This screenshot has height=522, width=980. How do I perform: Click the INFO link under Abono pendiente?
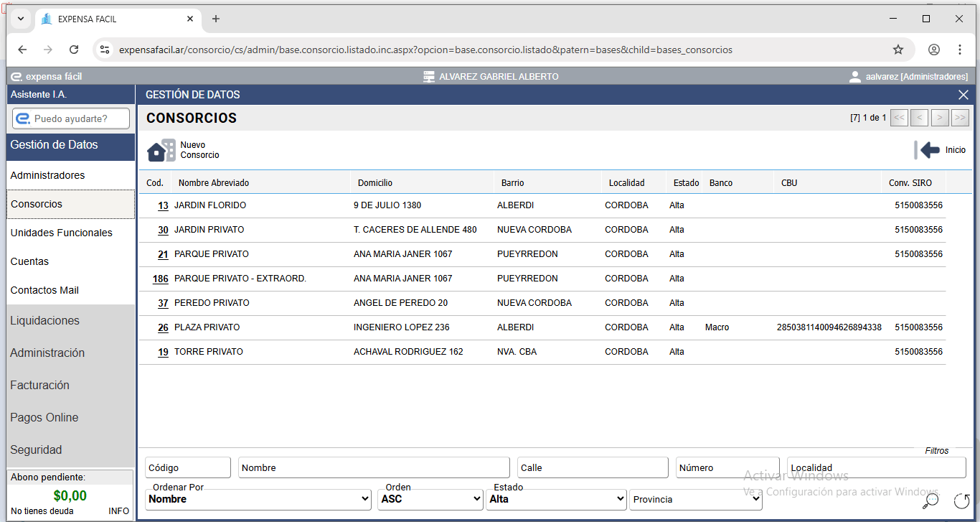[x=118, y=511]
